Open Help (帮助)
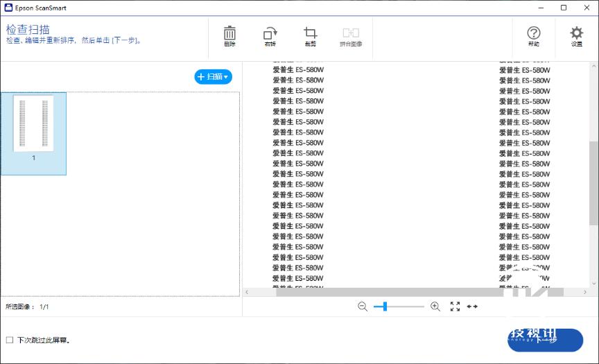 click(534, 36)
